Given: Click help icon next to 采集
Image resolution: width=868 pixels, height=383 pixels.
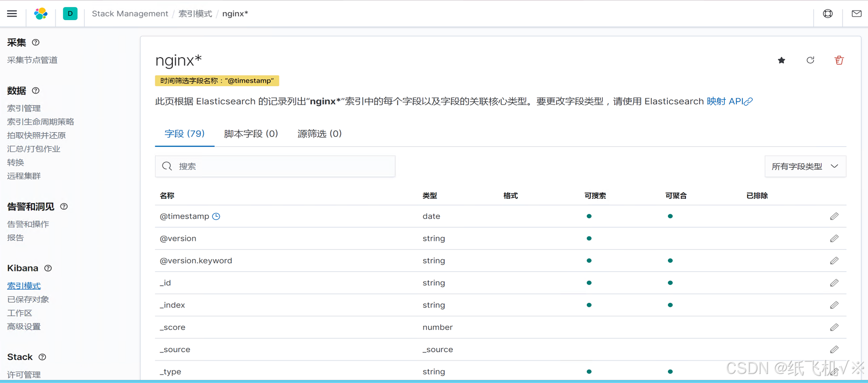Looking at the screenshot, I should 36,43.
